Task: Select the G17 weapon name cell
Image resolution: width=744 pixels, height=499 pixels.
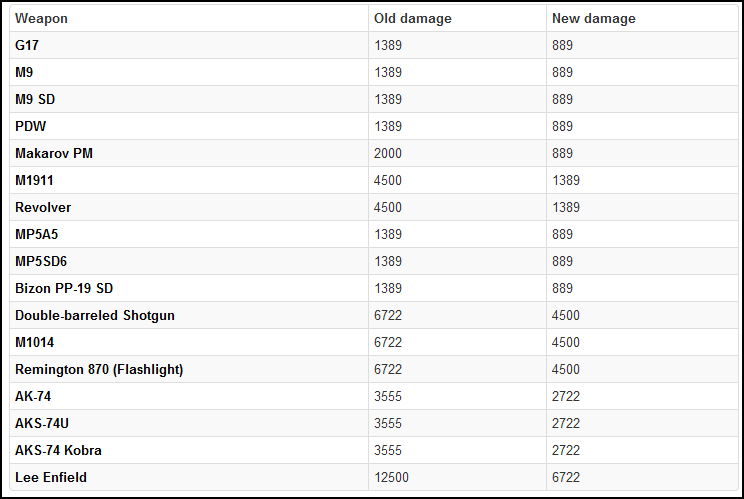Action: point(189,46)
